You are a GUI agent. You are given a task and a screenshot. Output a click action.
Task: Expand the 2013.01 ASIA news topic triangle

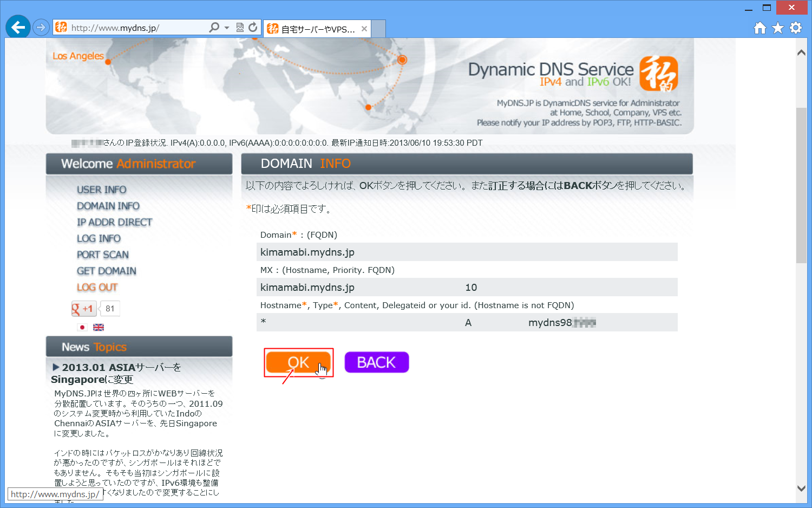coord(56,367)
